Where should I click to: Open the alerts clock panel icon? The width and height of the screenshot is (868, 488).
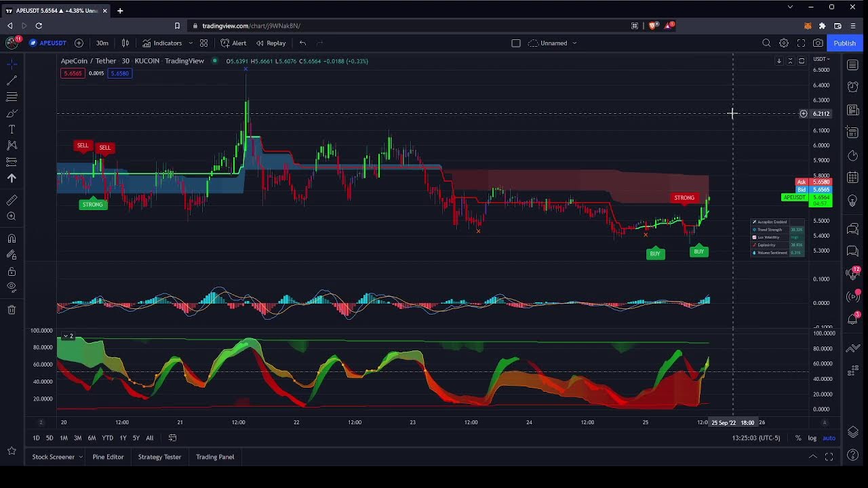[x=853, y=87]
